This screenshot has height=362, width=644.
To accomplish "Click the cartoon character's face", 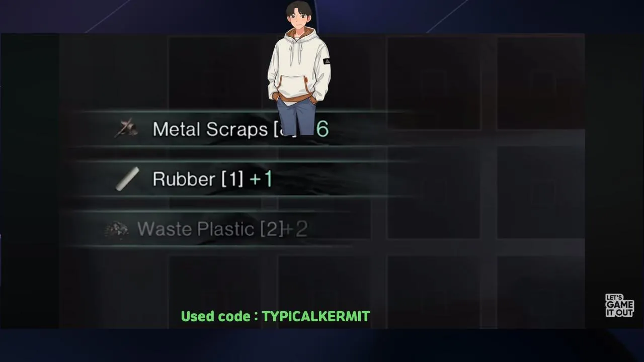I will 298,21.
